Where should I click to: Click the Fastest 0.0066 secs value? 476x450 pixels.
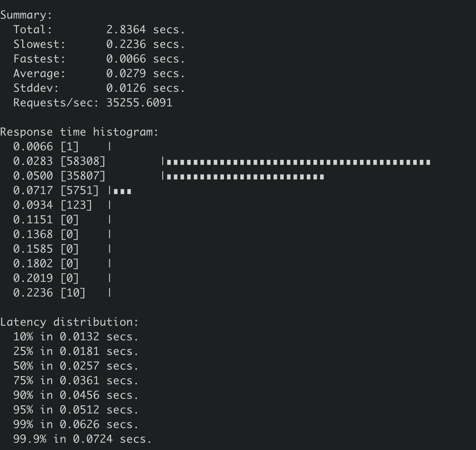click(x=146, y=59)
